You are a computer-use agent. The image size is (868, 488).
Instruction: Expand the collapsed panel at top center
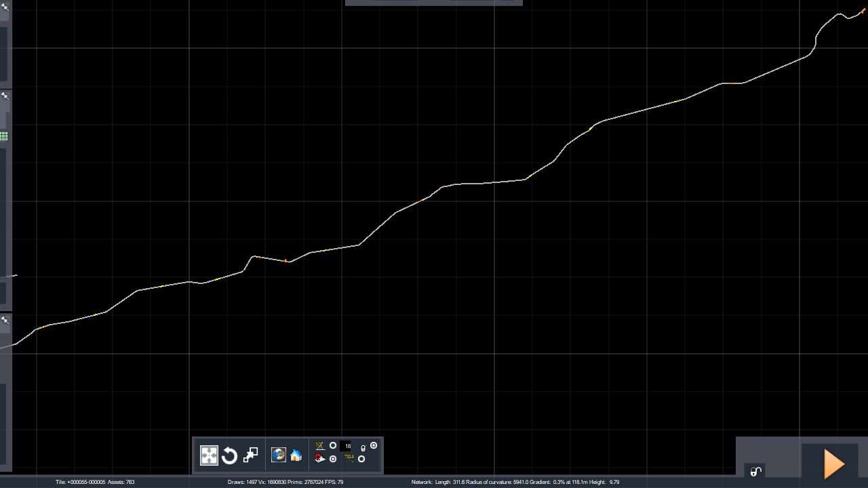433,3
